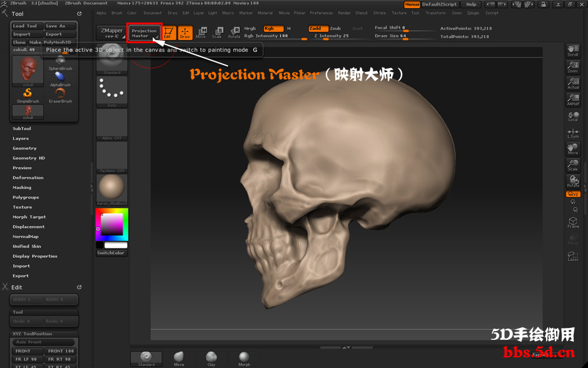Expand the Displacement section

point(29,227)
